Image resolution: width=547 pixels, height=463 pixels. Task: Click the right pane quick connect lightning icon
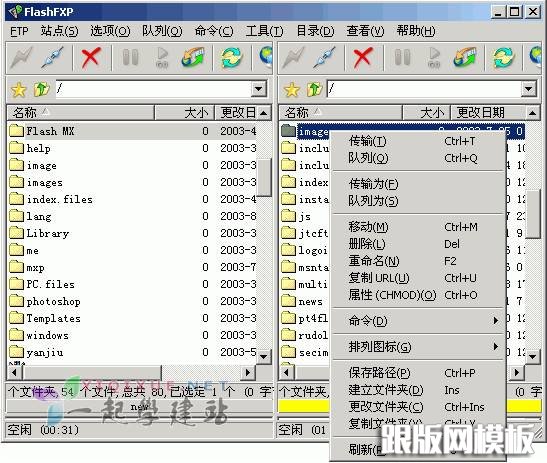(x=293, y=58)
